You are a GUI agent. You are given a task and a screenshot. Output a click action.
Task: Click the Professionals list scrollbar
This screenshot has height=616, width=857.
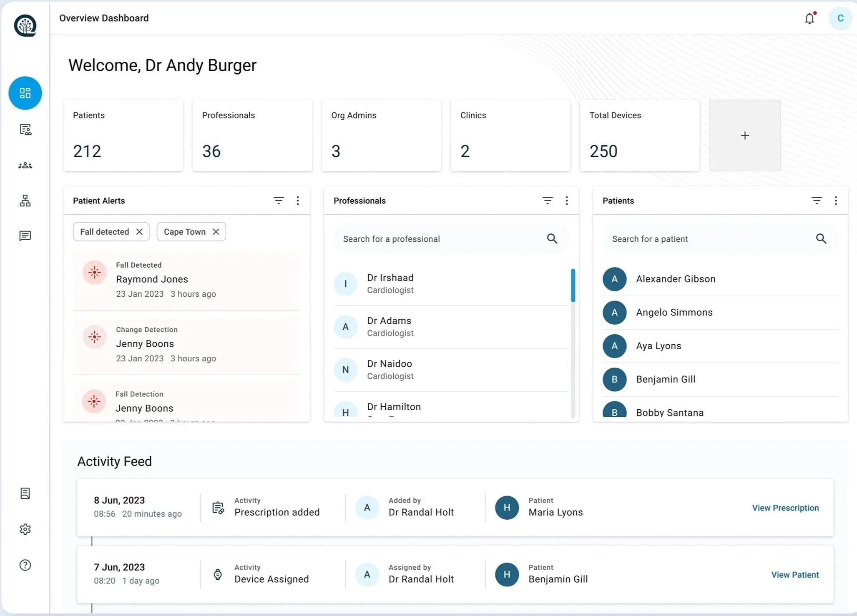pos(573,285)
